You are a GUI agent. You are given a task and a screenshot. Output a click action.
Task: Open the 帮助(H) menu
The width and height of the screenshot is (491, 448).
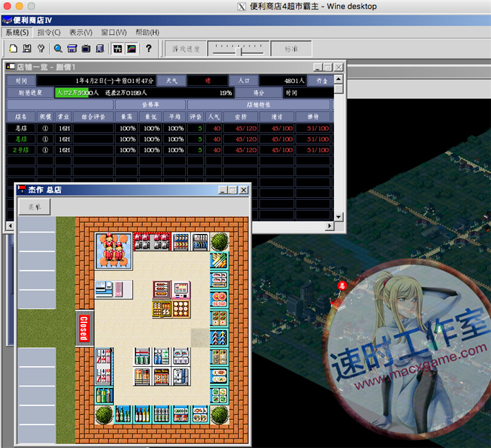pyautogui.click(x=147, y=33)
